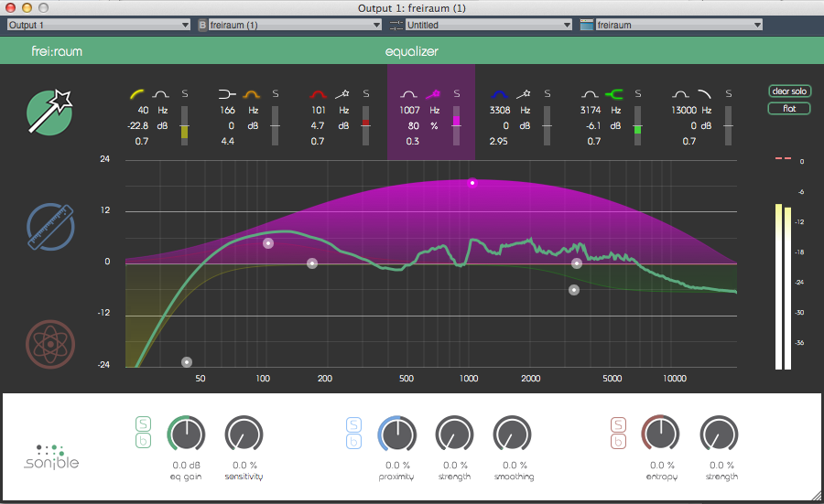This screenshot has width=824, height=504.
Task: Click the yellow low-cut filter shape at 40 Hz
Action: 138,93
